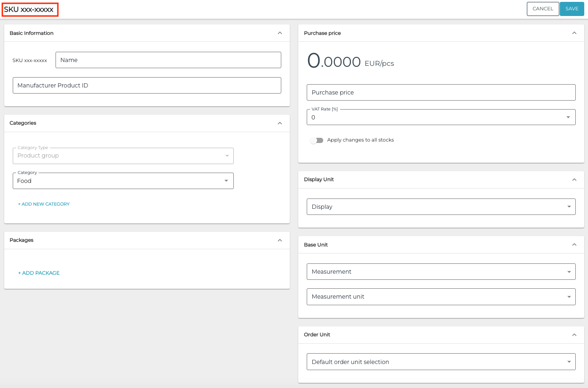This screenshot has width=588, height=388.
Task: Click the product Name input field
Action: (x=168, y=60)
